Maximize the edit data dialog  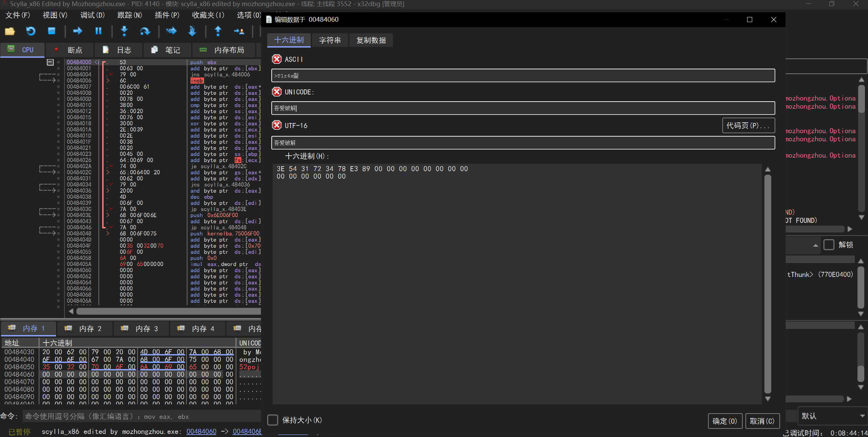pos(749,20)
